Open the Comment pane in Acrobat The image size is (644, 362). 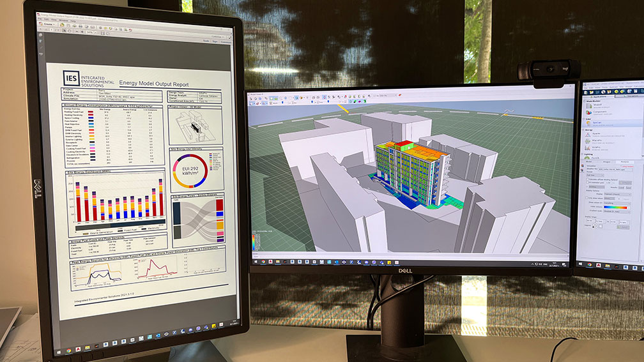tap(226, 42)
